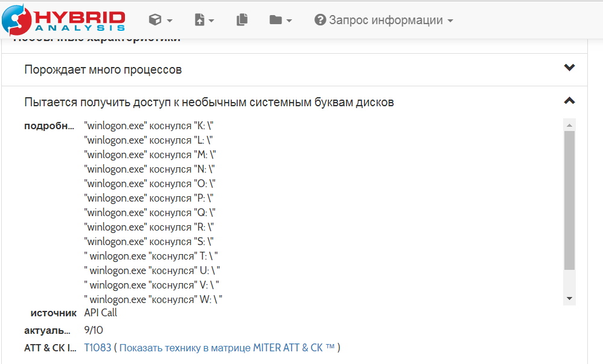Click the copy documents icon
This screenshot has height=364, width=603.
point(242,20)
